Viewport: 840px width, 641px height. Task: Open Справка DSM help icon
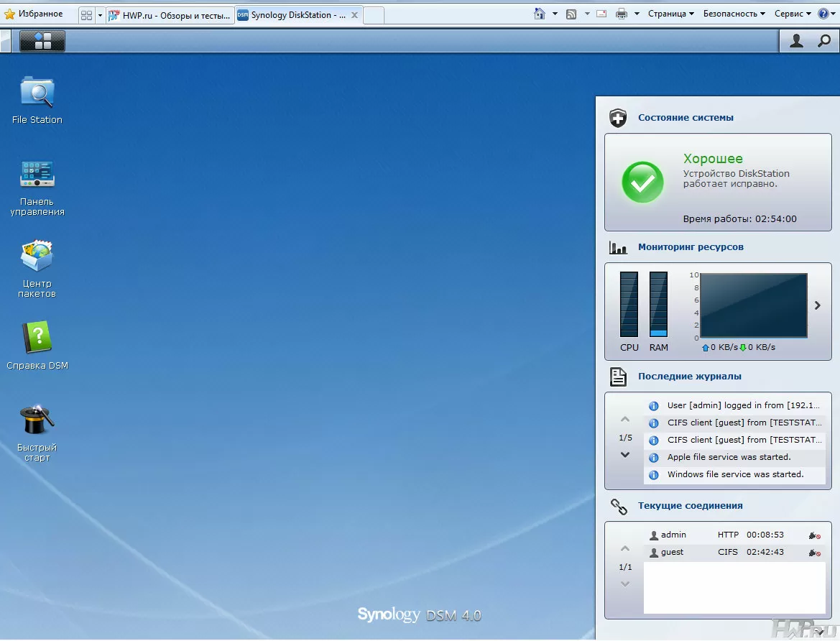[x=37, y=345]
